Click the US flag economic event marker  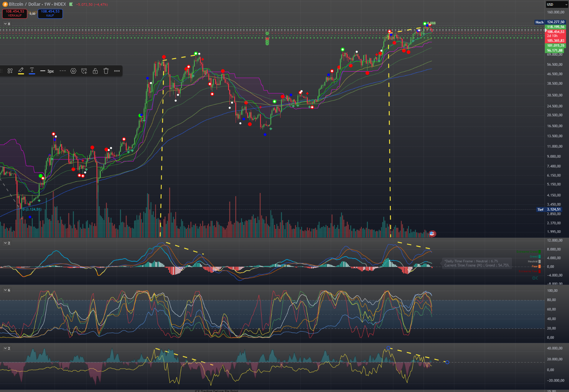[432, 234]
